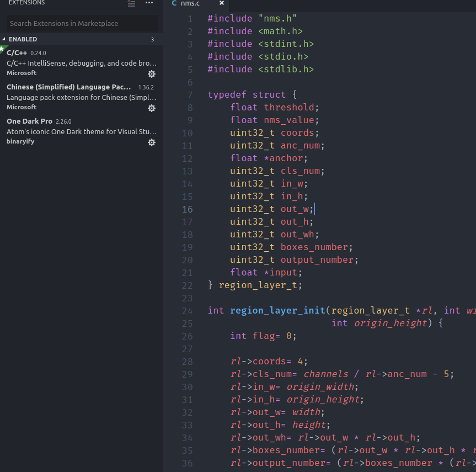Viewport: 476px width, 472px height.
Task: Click on 'float *anchor;' line
Action: [269, 158]
